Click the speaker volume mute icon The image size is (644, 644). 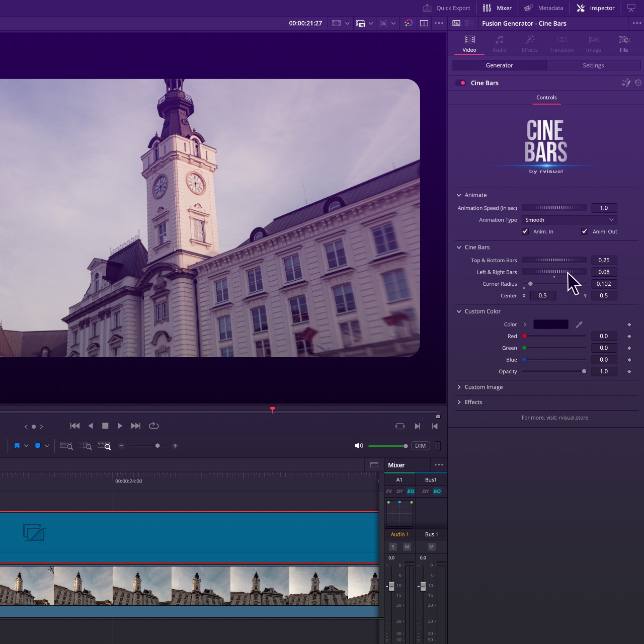point(359,446)
